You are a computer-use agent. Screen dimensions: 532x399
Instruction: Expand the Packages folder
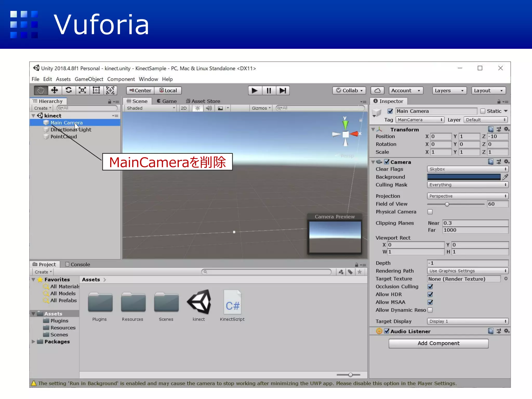pyautogui.click(x=33, y=342)
